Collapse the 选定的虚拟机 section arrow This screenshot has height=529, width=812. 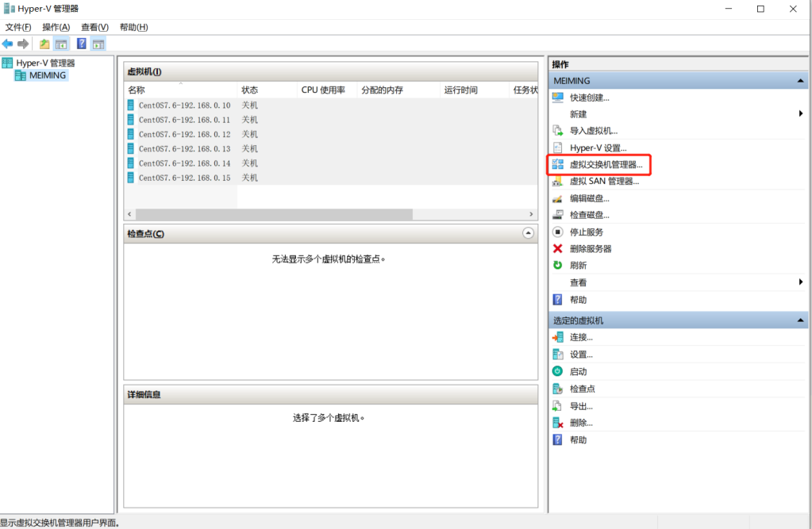pos(800,320)
